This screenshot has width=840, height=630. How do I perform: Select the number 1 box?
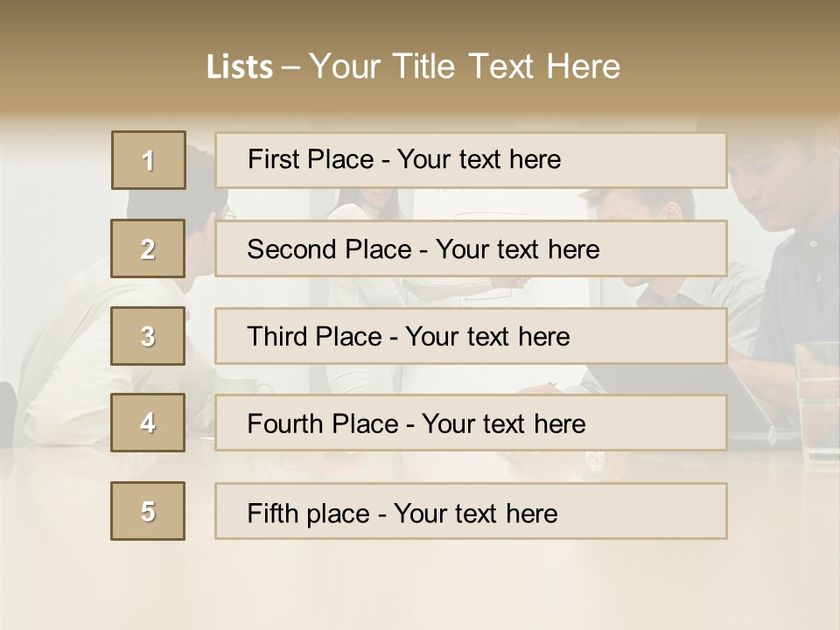tap(149, 160)
